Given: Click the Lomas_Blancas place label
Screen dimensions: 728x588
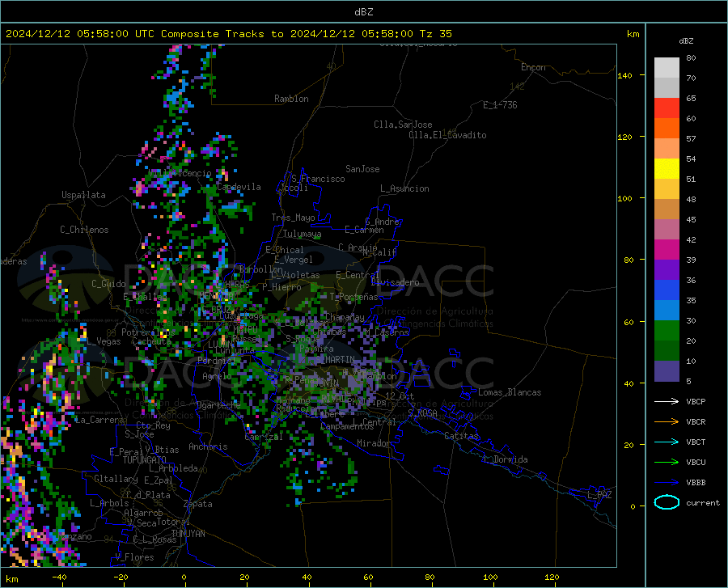Looking at the screenshot, I should [x=510, y=392].
